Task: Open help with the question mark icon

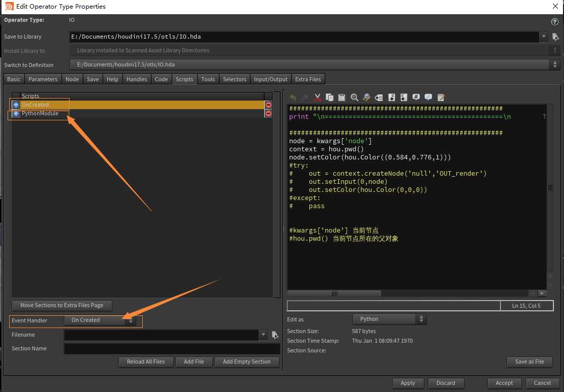Action: [x=555, y=21]
